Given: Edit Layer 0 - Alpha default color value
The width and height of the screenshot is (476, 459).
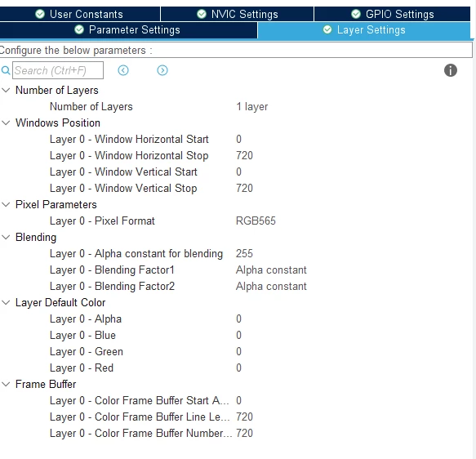Looking at the screenshot, I should tap(239, 319).
